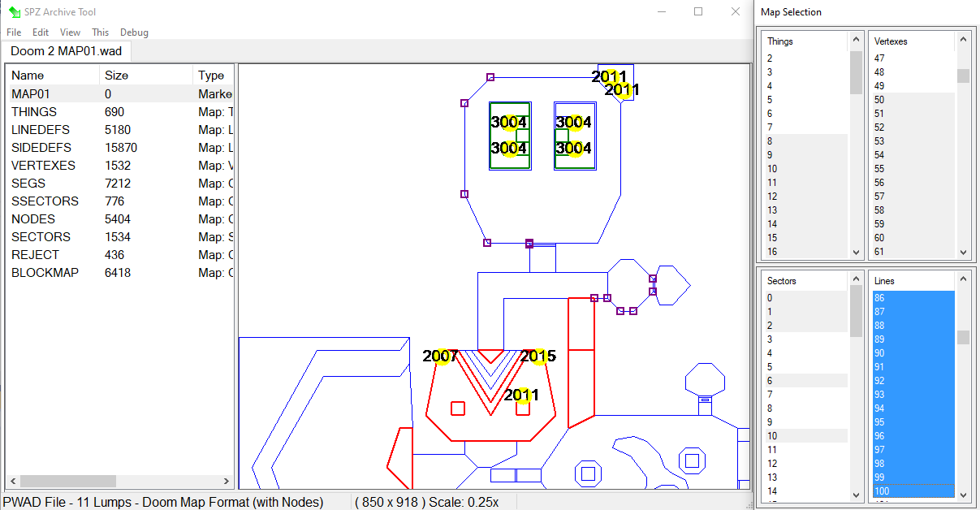Select line 86 in Lines list
980x510 pixels.
[x=913, y=298]
